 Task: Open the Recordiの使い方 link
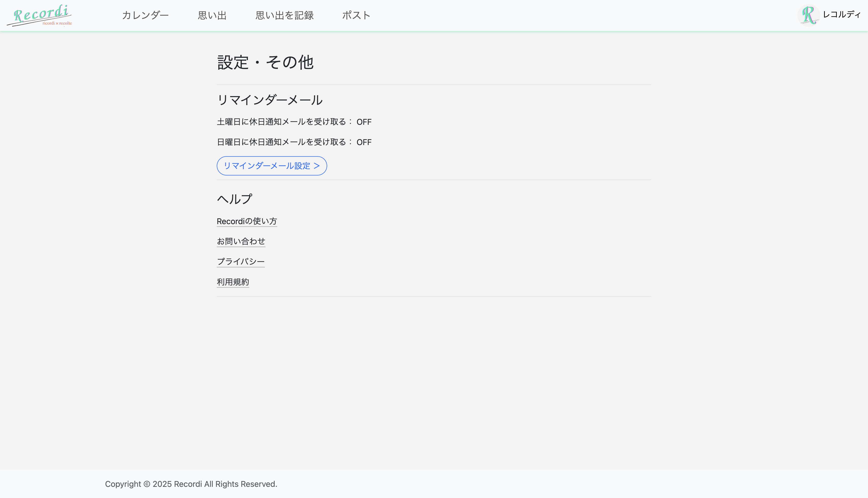pos(247,221)
